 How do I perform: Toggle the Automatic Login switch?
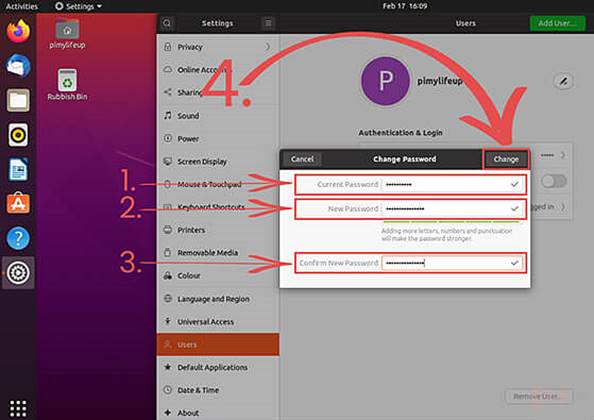pyautogui.click(x=554, y=181)
